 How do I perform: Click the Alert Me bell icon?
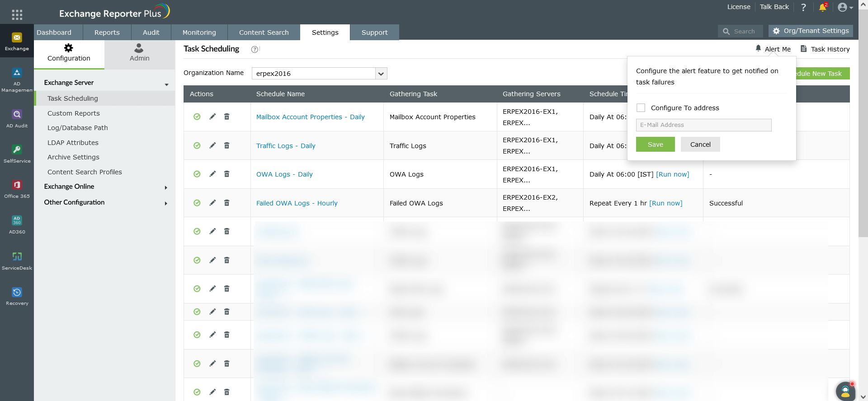[x=759, y=48]
